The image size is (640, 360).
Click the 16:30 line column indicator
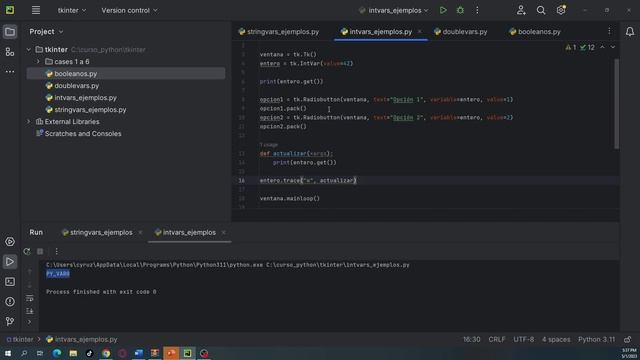point(471,339)
